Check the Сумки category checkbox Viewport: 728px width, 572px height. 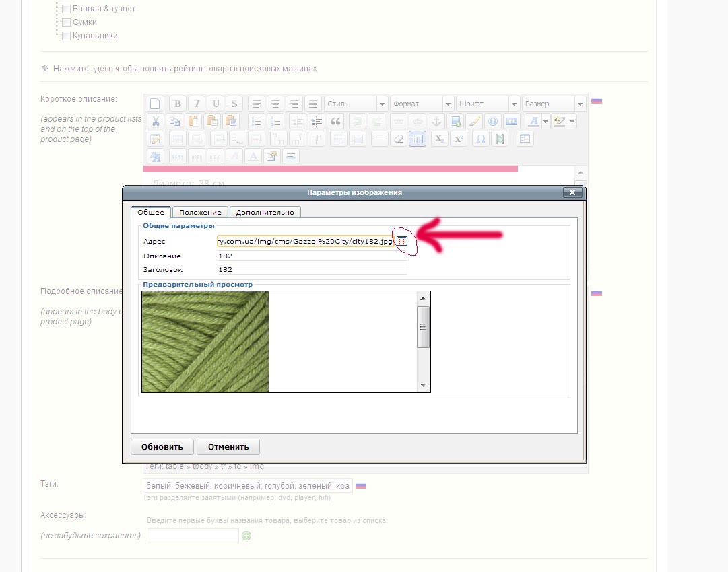(x=67, y=22)
